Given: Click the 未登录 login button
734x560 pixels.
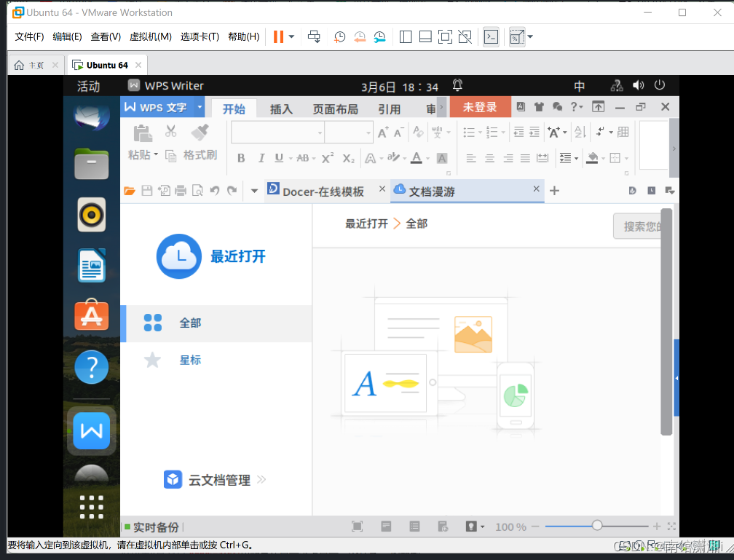Looking at the screenshot, I should point(480,106).
